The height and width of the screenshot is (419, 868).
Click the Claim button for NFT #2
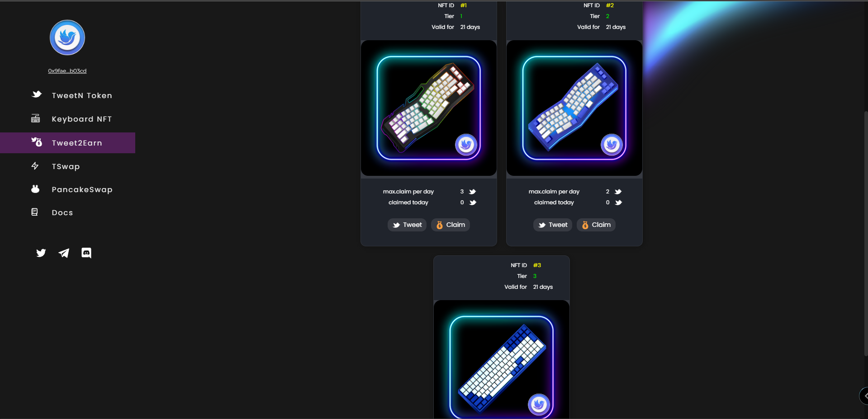596,225
